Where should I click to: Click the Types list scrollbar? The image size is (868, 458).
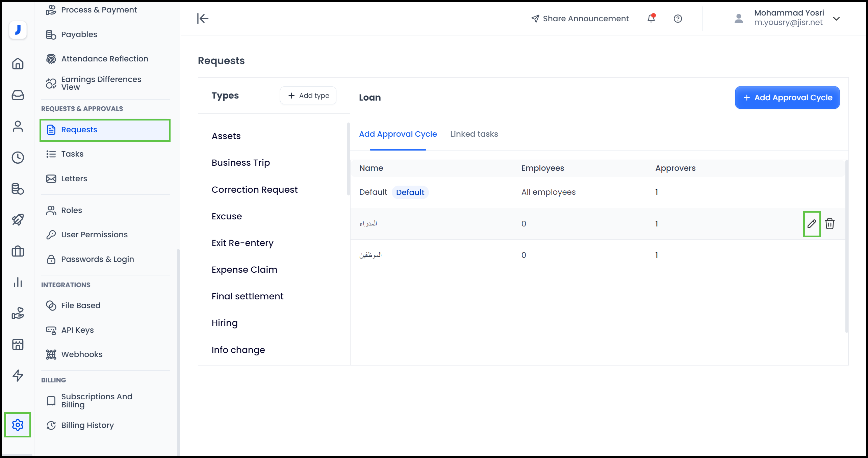pyautogui.click(x=348, y=159)
